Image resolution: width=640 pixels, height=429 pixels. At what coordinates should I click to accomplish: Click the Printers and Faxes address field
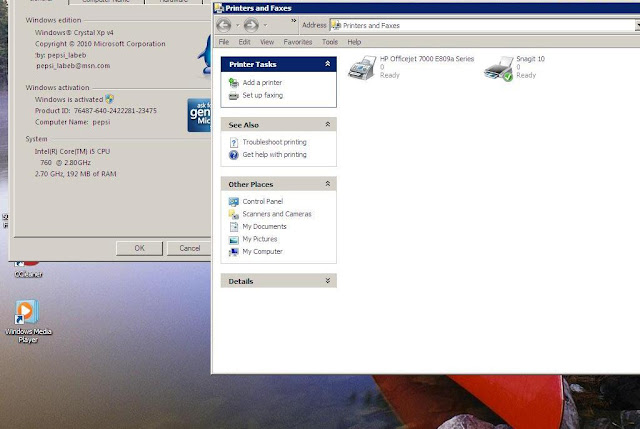pyautogui.click(x=484, y=25)
